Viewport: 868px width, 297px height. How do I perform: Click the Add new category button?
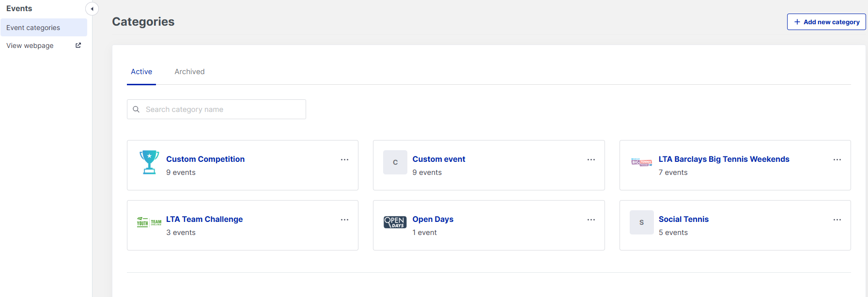point(826,22)
